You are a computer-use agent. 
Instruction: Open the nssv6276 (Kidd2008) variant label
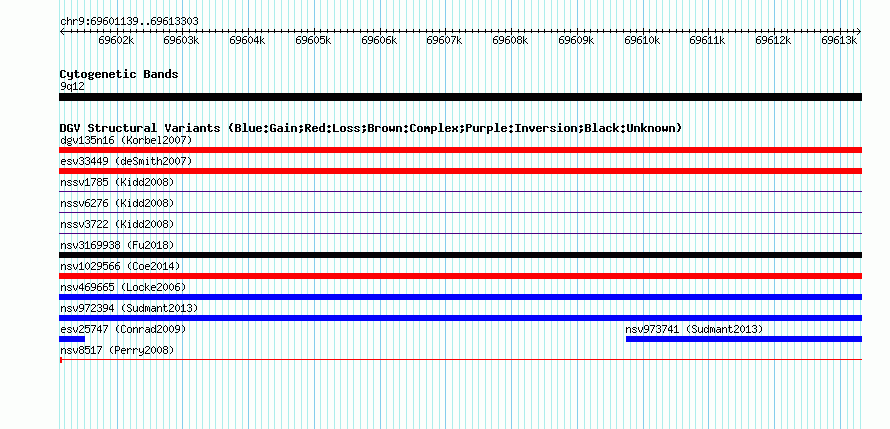point(117,203)
